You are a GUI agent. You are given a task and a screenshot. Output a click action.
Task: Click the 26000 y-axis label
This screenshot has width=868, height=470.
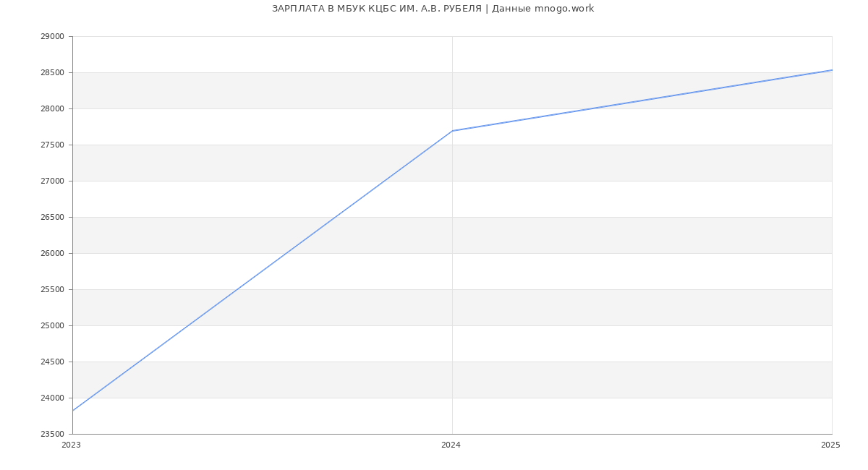point(52,254)
